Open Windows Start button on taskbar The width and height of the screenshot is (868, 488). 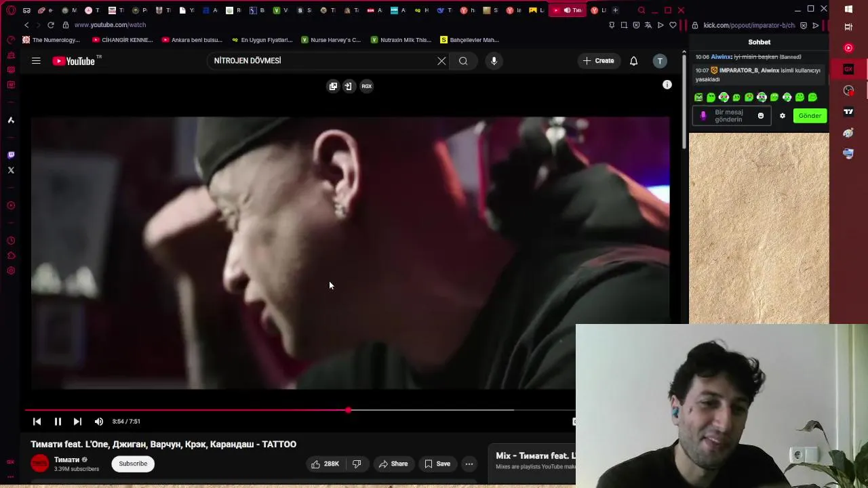[848, 9]
